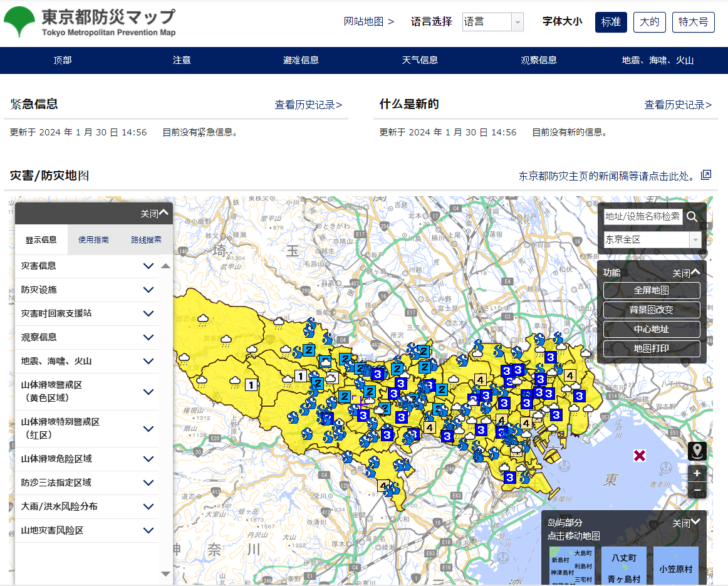Open 查看历史记录 link under 紧急信息

(x=308, y=105)
